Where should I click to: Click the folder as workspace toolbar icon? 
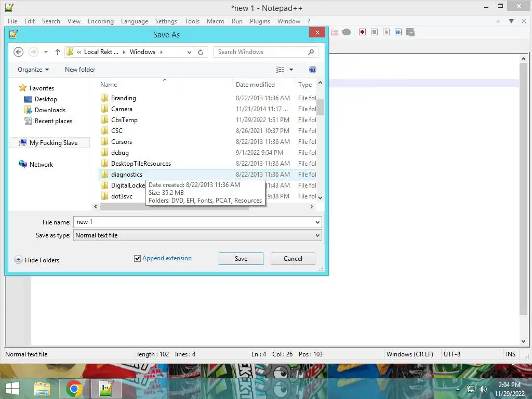pos(335,32)
